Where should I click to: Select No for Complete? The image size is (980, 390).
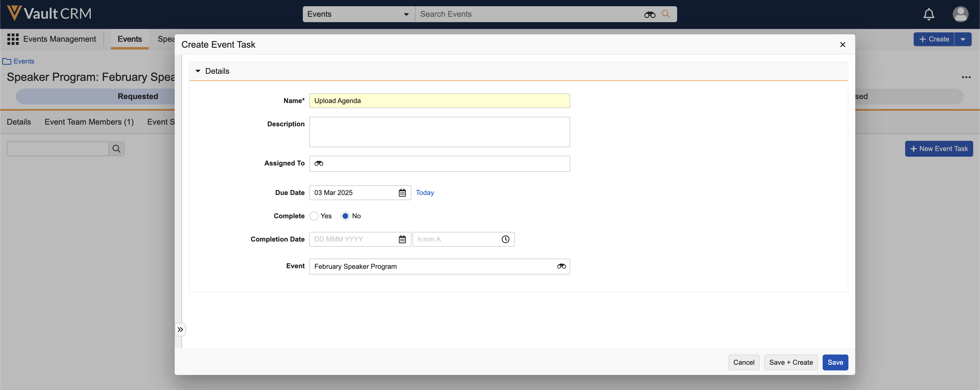click(345, 216)
